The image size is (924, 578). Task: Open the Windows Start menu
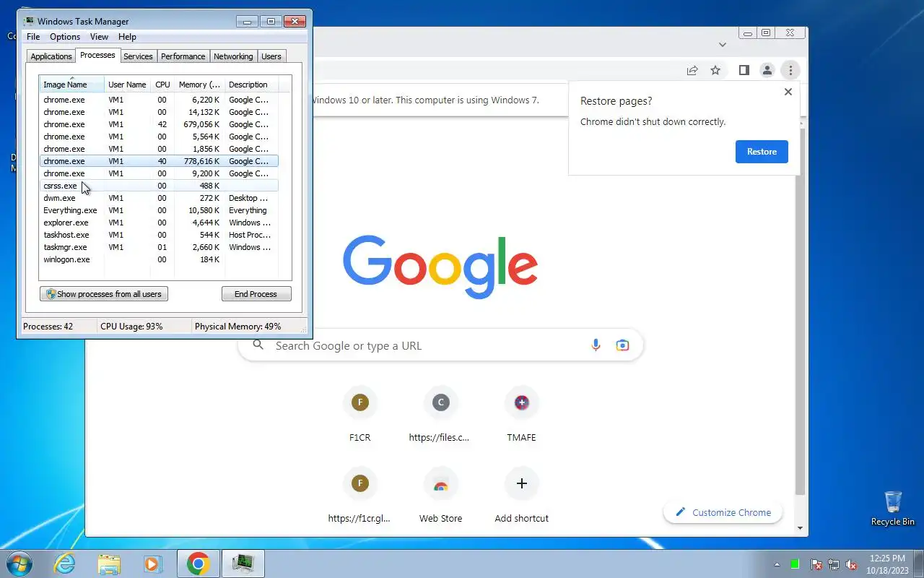(20, 564)
